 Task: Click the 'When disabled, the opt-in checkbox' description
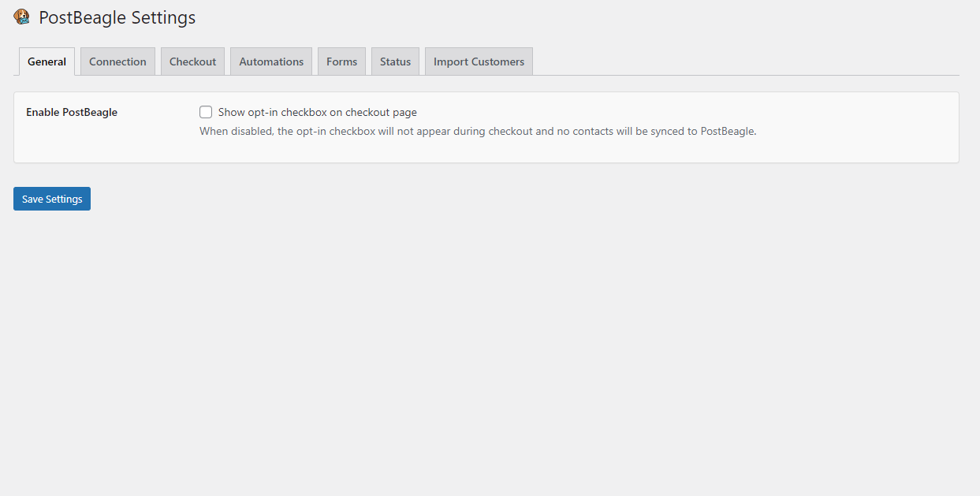(x=478, y=131)
